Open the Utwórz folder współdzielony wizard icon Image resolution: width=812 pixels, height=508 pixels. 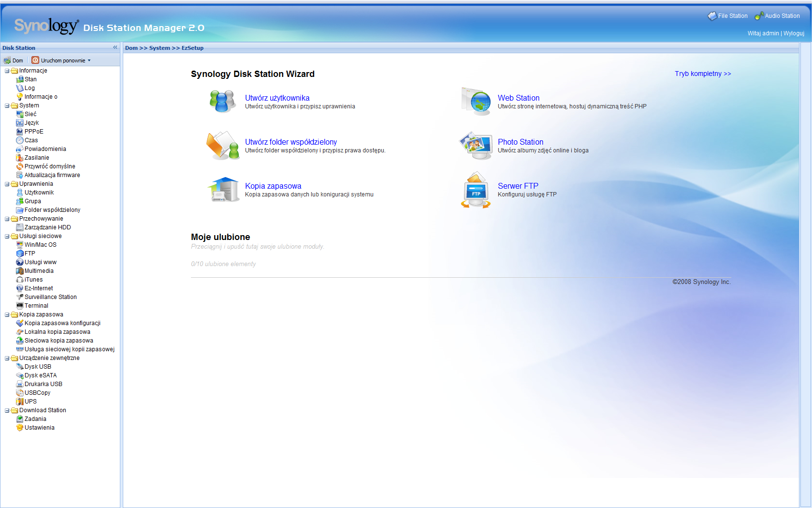(223, 146)
